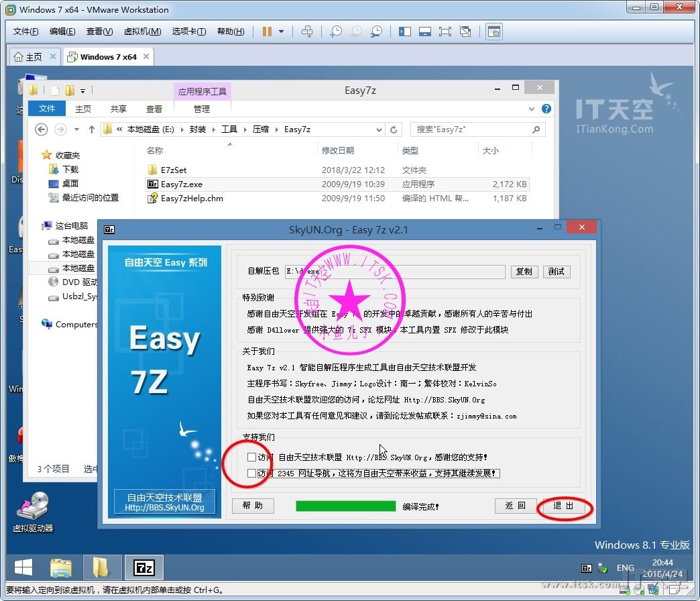The width and height of the screenshot is (700, 601).
Task: Open Explorer help question mark icon
Action: tap(546, 109)
